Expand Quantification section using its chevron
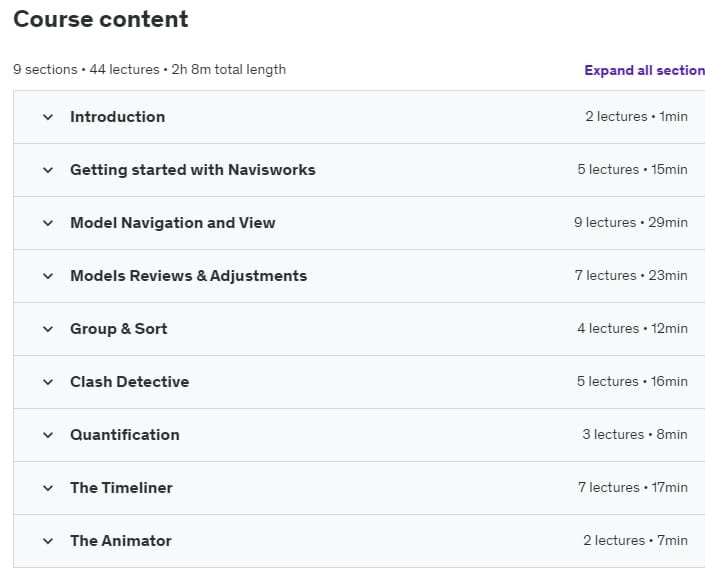 [48, 436]
